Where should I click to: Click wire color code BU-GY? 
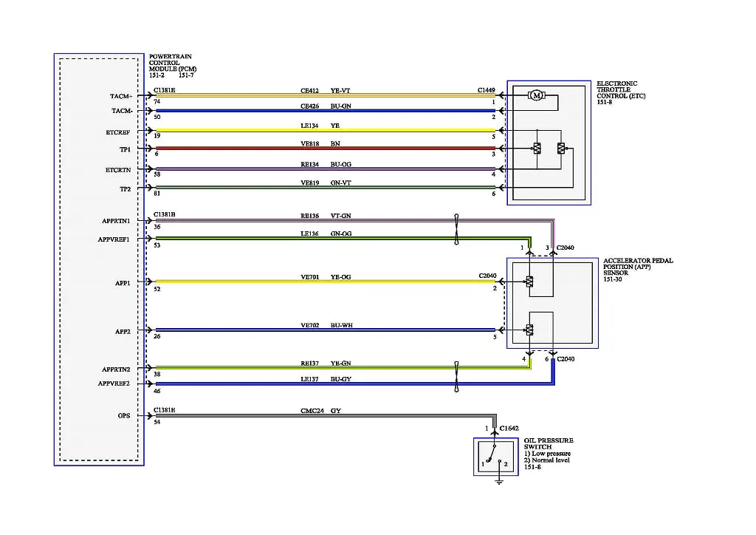341,379
